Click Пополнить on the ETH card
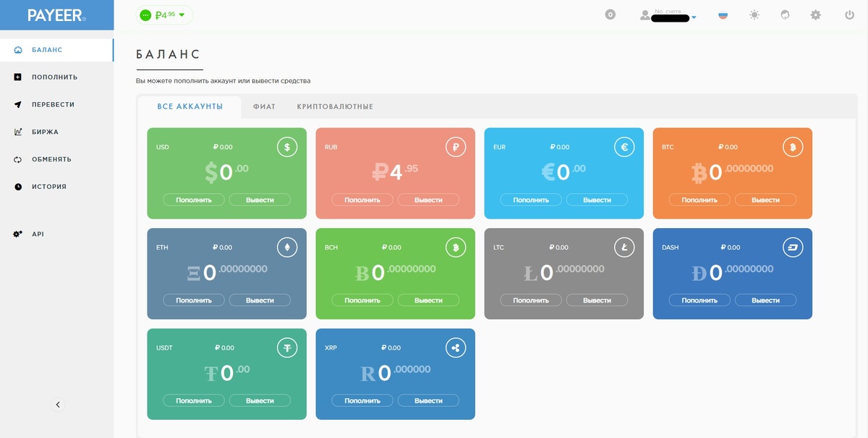 194,300
